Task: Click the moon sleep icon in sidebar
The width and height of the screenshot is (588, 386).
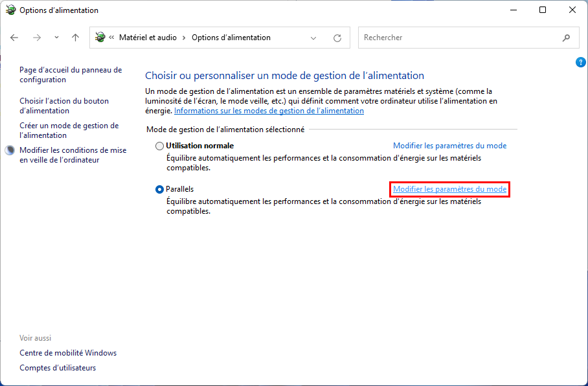Action: (x=10, y=150)
